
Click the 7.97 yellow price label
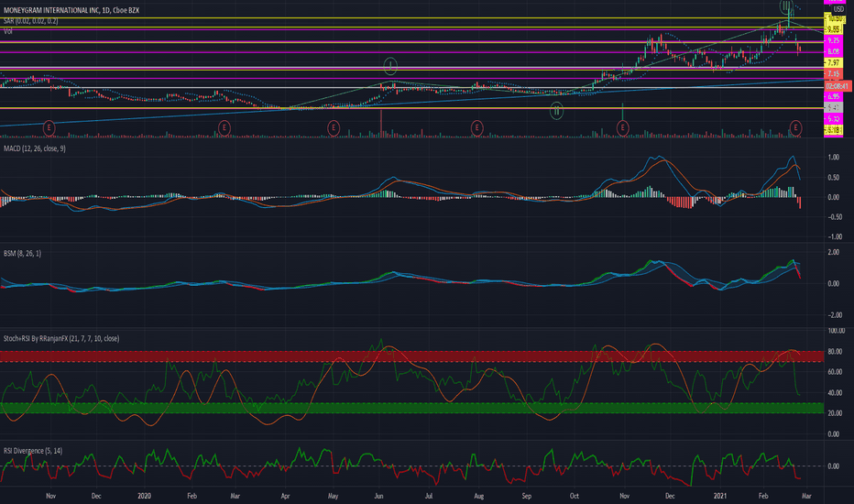[x=833, y=63]
